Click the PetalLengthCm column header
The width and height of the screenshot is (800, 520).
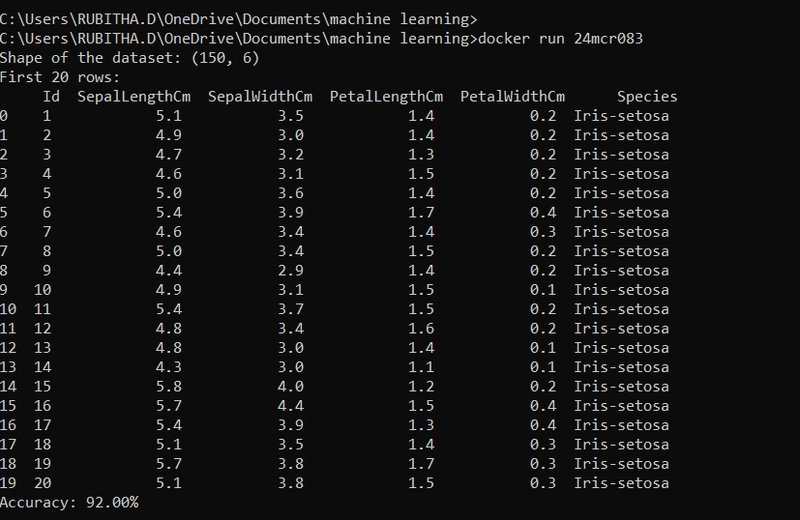386,97
